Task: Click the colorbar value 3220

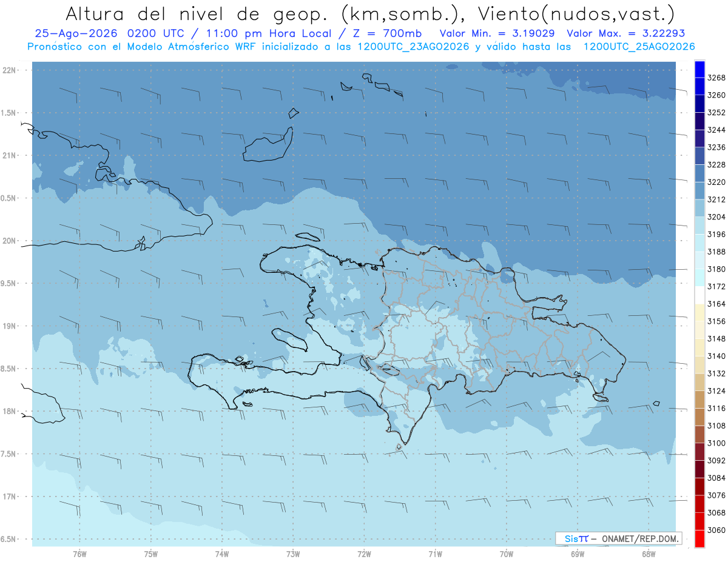Action: click(x=716, y=182)
